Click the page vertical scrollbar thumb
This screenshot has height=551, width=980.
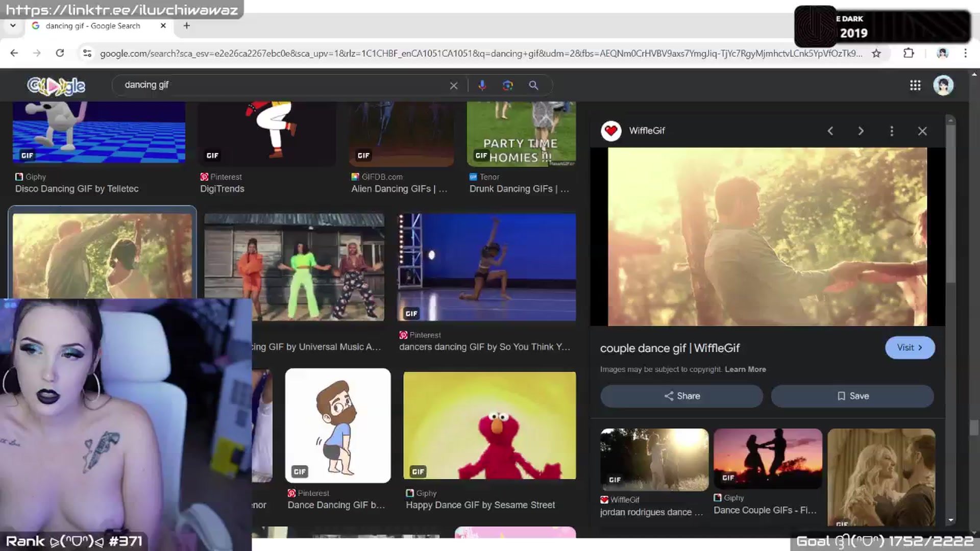coord(974,428)
